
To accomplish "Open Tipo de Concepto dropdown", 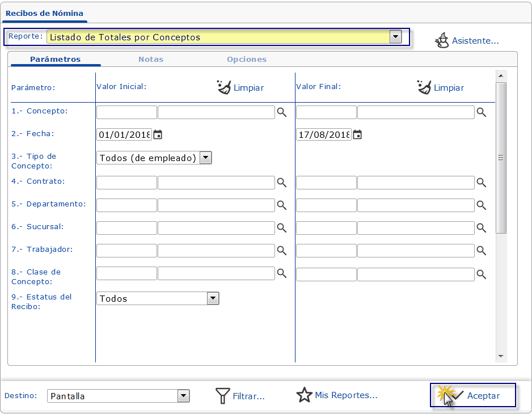I will 205,158.
